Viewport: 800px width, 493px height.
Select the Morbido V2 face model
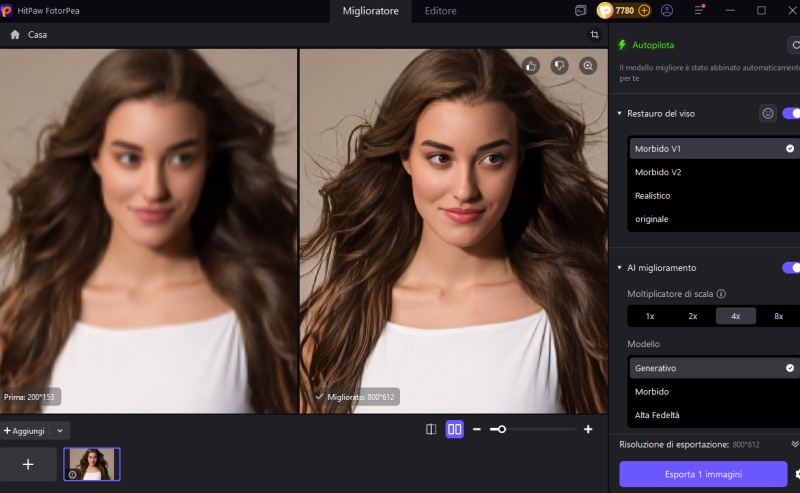pos(658,172)
